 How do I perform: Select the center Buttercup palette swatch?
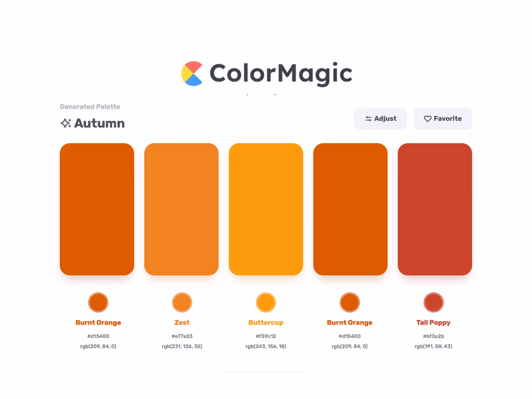coord(266,209)
